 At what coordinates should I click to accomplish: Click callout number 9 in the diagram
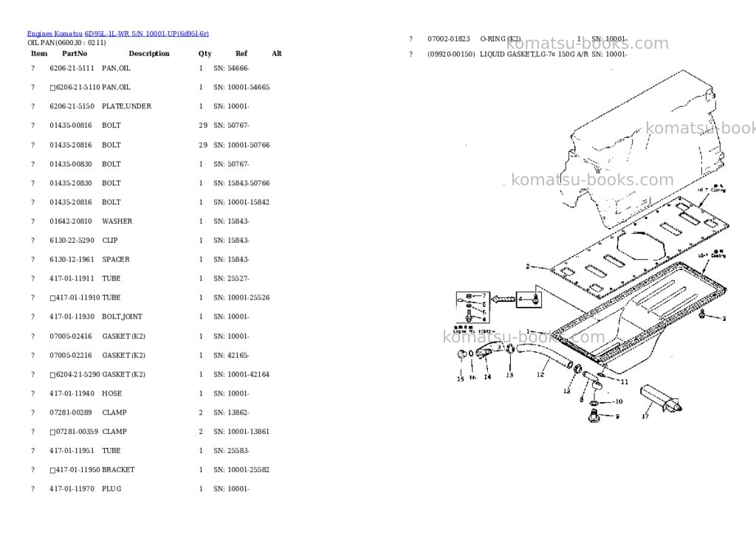617,416
